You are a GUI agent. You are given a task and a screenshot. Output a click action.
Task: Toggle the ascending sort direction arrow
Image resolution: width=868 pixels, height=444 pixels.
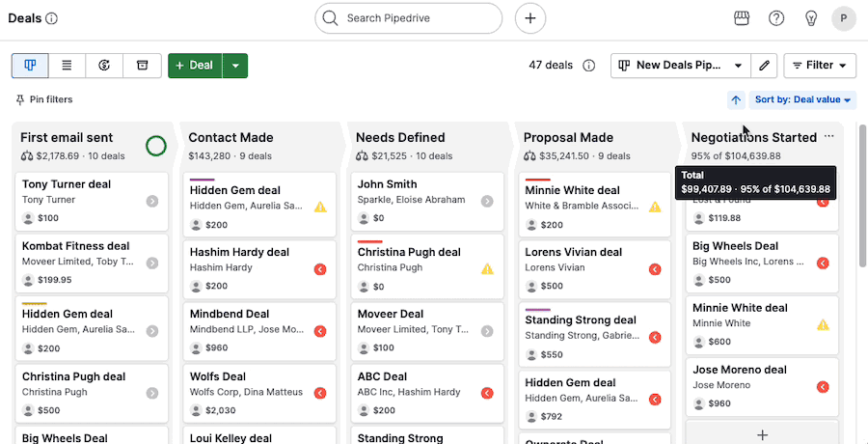coord(736,100)
